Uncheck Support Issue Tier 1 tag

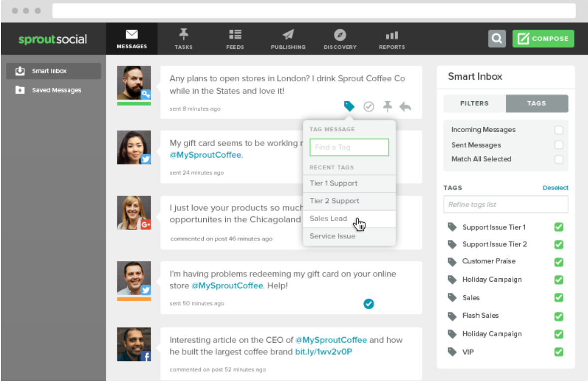click(x=559, y=227)
